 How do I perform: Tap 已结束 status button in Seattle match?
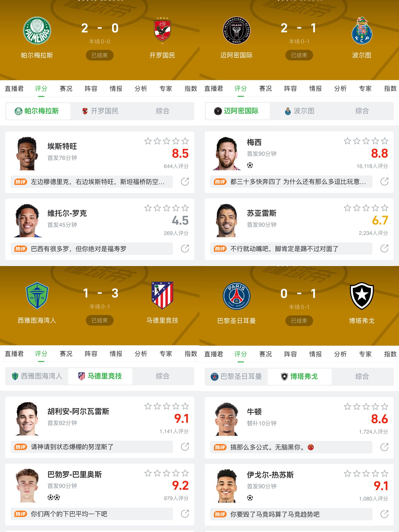tap(100, 320)
